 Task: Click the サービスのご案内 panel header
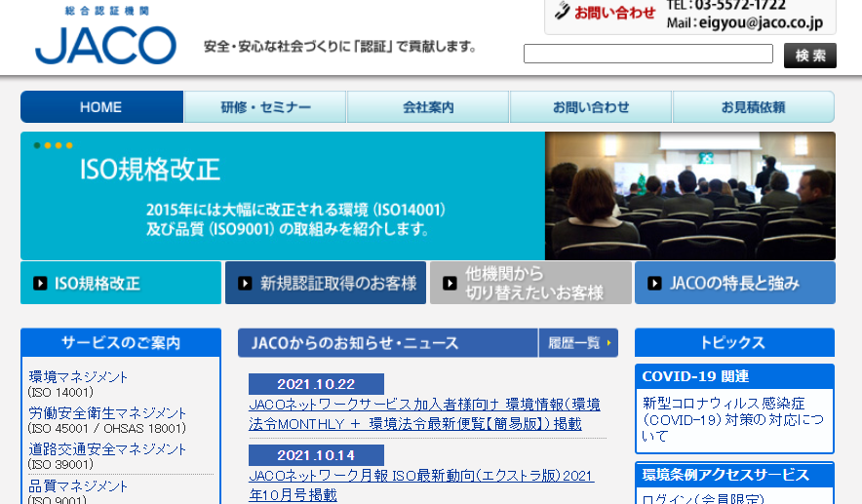tap(121, 342)
